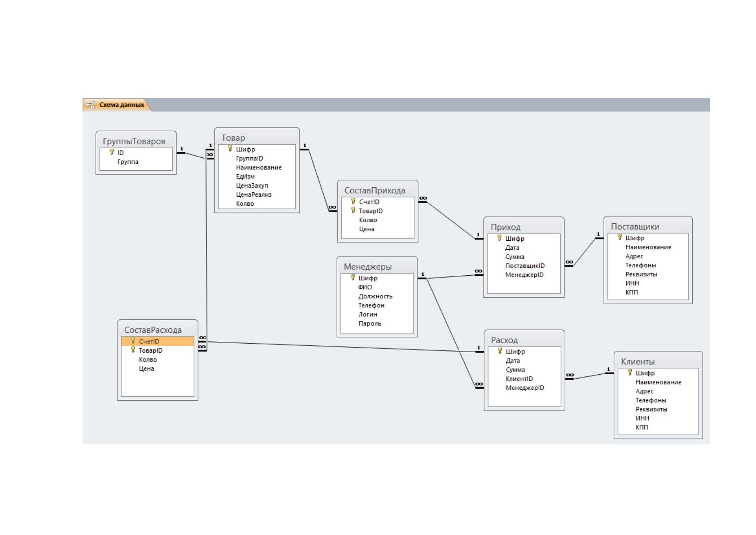Click the key icon beside Шифр in Поставщики
Image resolution: width=756 pixels, height=535 pixels.
point(620,238)
